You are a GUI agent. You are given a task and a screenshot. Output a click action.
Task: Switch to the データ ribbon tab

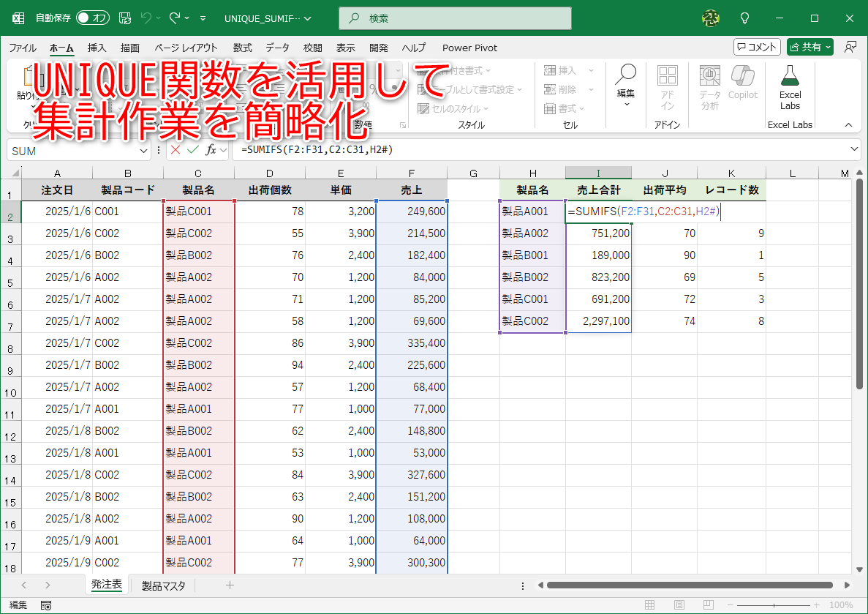tap(279, 48)
